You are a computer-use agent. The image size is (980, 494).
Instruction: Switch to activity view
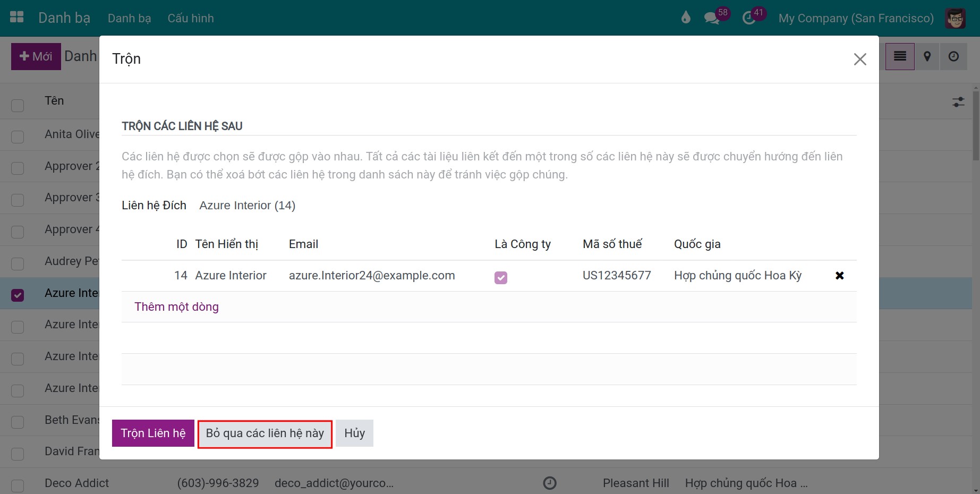[953, 56]
